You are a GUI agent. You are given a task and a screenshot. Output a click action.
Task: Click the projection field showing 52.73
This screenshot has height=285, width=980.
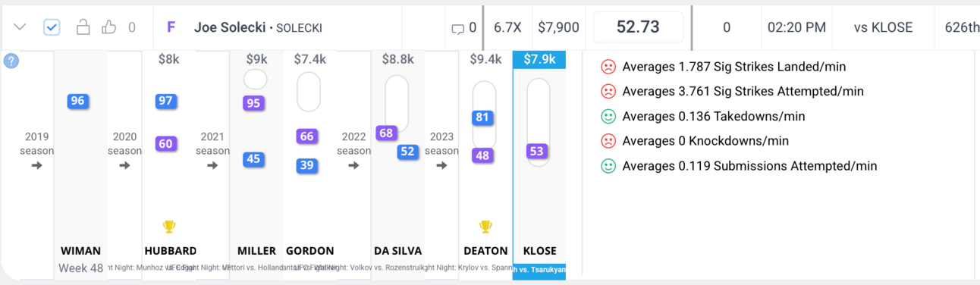point(638,27)
